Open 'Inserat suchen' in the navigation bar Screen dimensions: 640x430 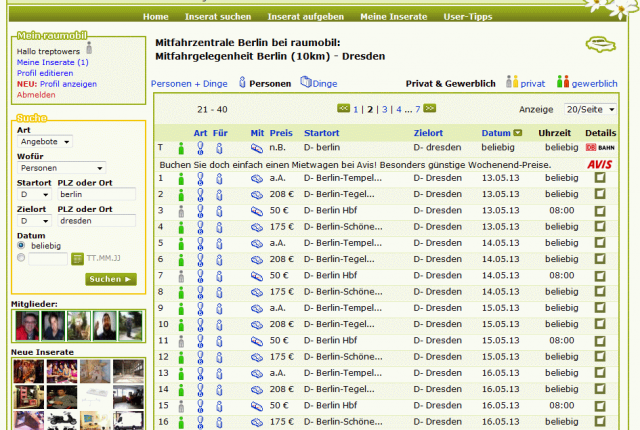pyautogui.click(x=218, y=17)
